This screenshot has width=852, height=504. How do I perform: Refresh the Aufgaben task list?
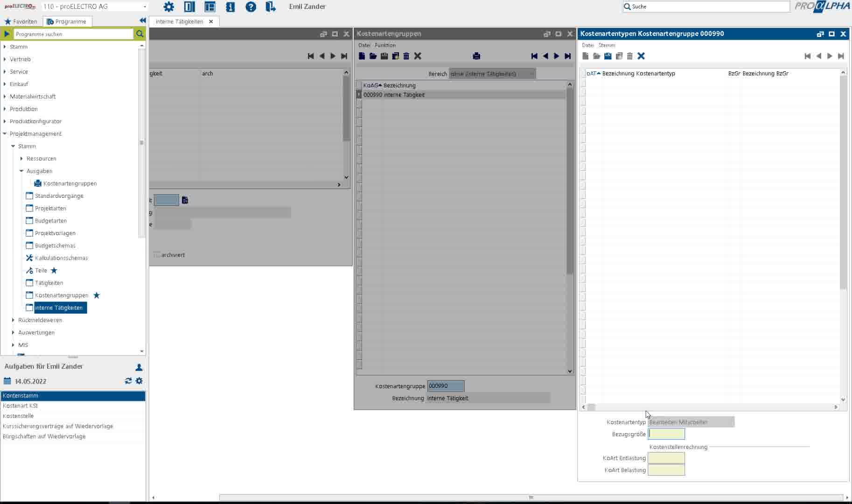click(x=128, y=381)
